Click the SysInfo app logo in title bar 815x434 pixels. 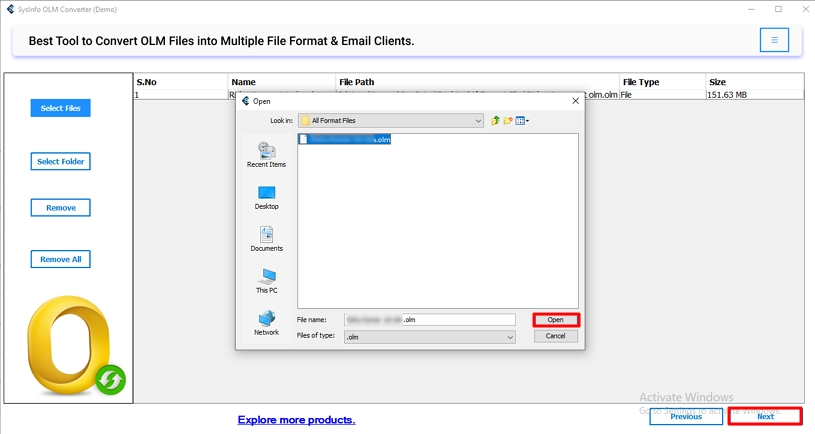pyautogui.click(x=10, y=9)
